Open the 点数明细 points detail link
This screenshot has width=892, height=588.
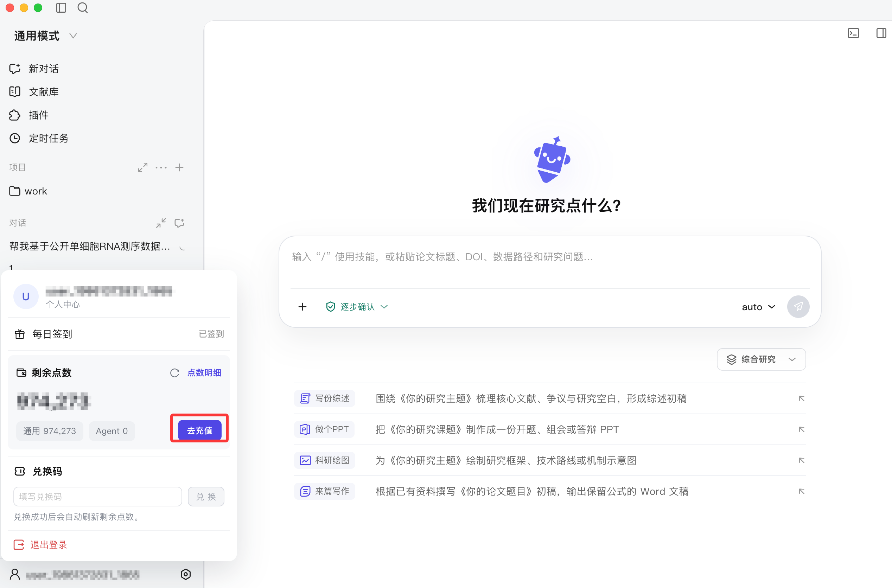point(204,373)
